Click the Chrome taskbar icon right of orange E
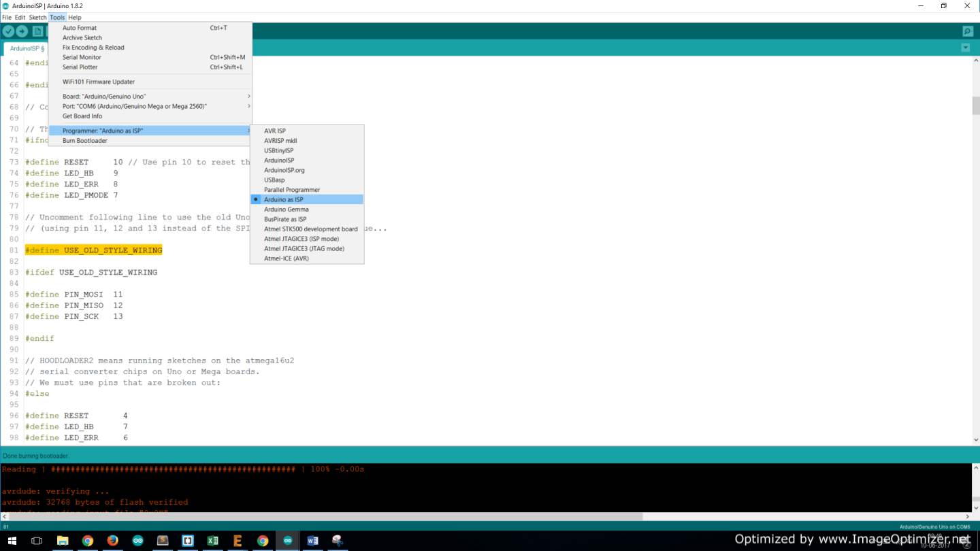Screen dimensions: 980x551 point(263,541)
